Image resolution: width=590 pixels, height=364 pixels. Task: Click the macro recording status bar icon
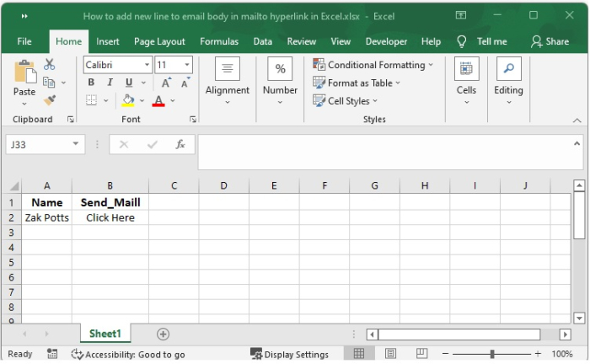click(x=52, y=355)
